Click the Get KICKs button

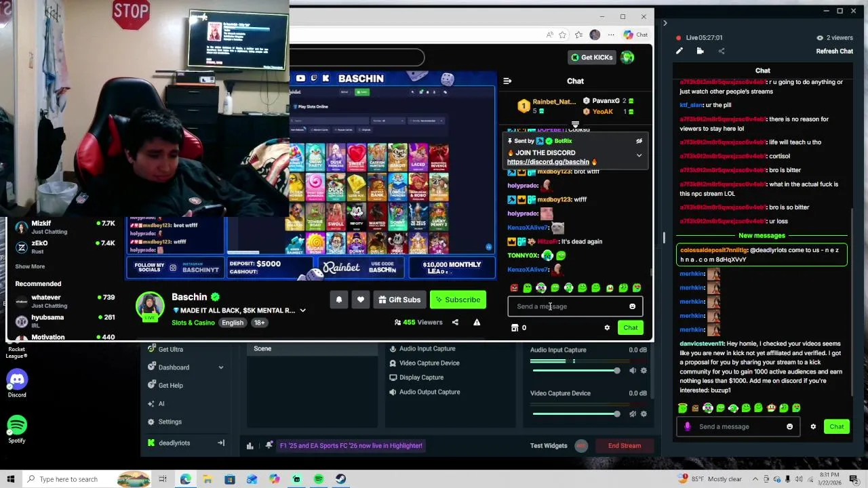591,58
